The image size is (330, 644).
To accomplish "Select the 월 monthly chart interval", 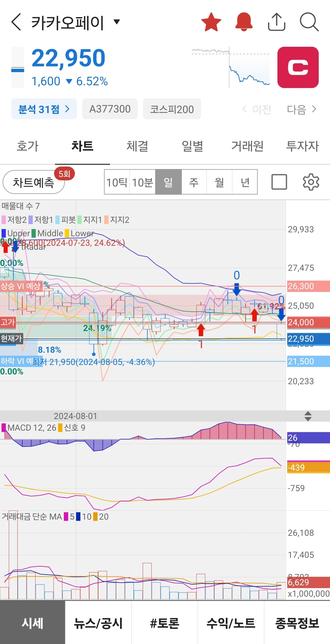I will click(x=219, y=182).
